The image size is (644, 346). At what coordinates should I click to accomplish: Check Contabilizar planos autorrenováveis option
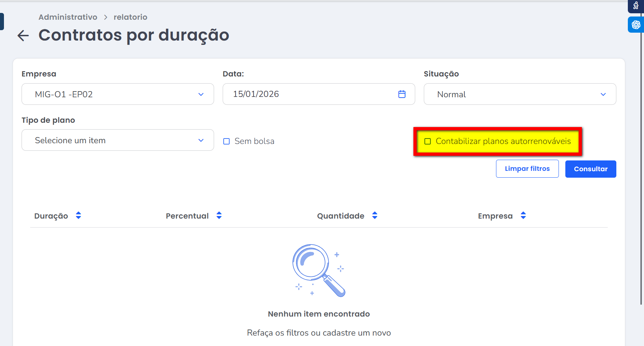(427, 141)
